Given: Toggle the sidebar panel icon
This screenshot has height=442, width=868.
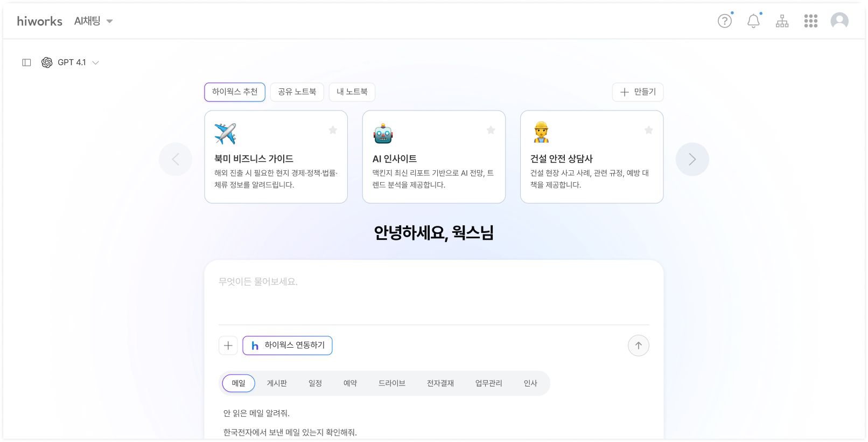Looking at the screenshot, I should [26, 63].
